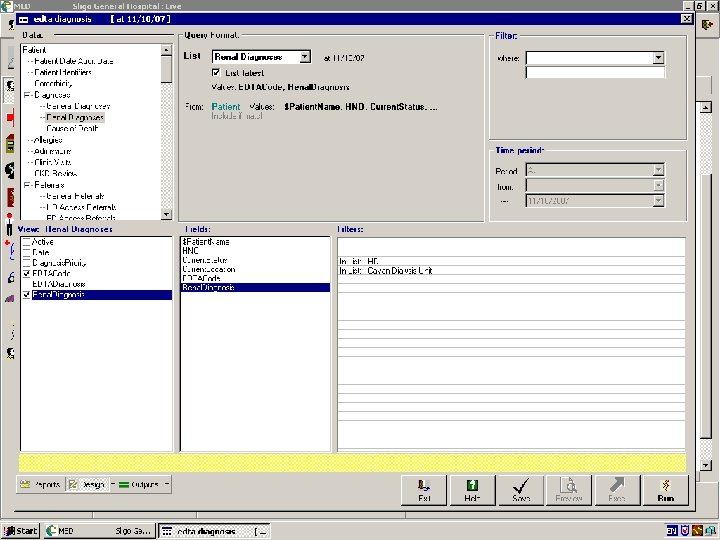Click the main window scroll up arrow
This screenshot has height=540, width=720.
pyautogui.click(x=706, y=107)
